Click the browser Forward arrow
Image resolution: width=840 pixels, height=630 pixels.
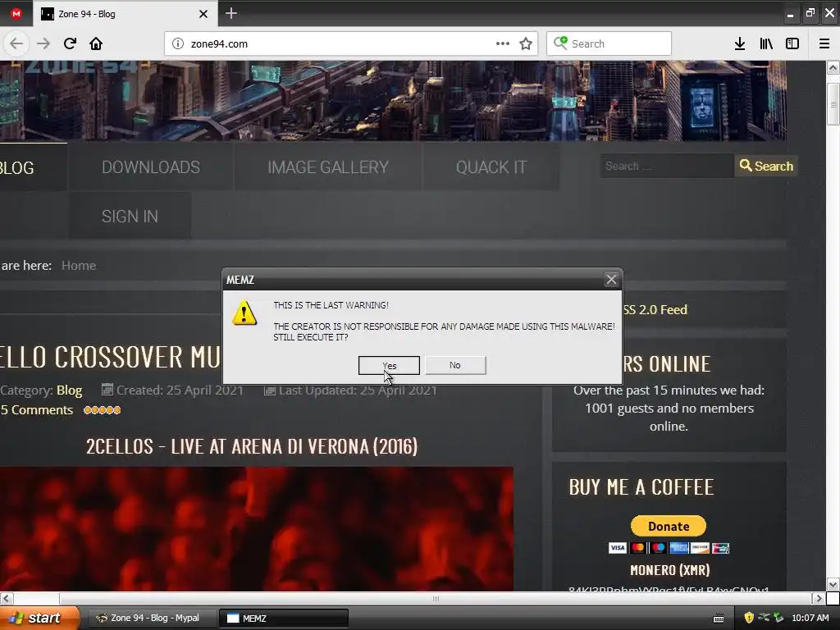click(x=43, y=43)
